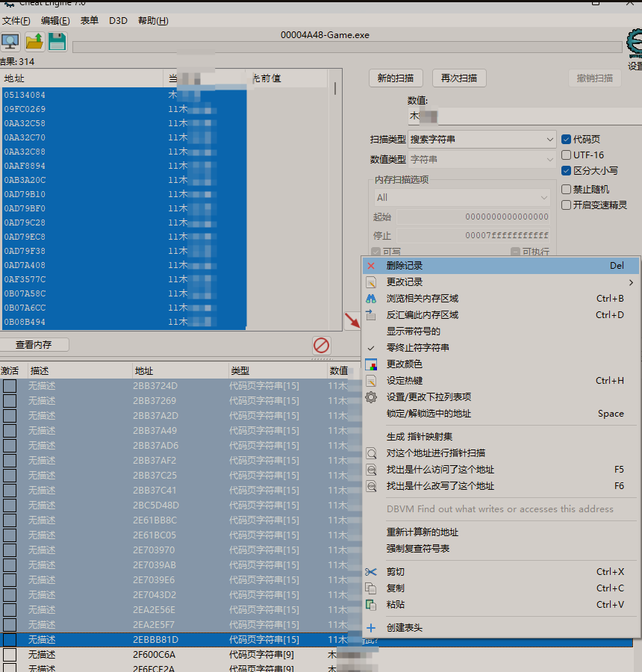This screenshot has width=642, height=672.
Task: Choose 删除记录 in the context menu
Action: coord(501,266)
